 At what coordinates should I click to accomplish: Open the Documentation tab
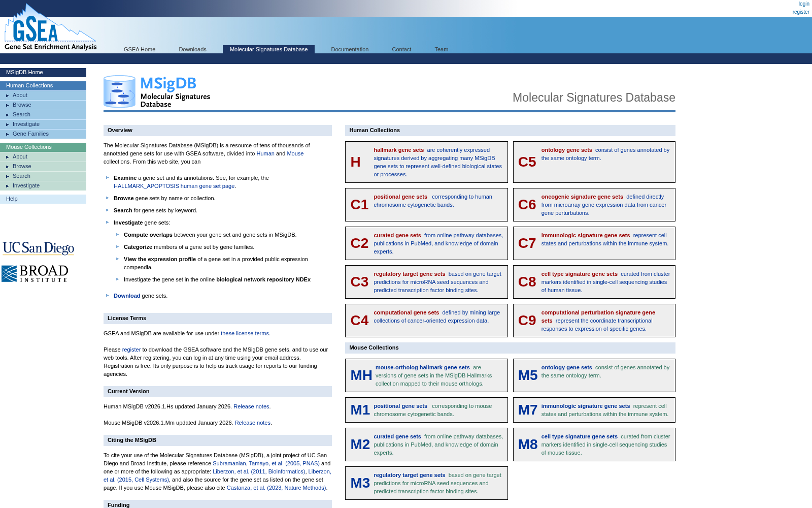click(x=350, y=49)
